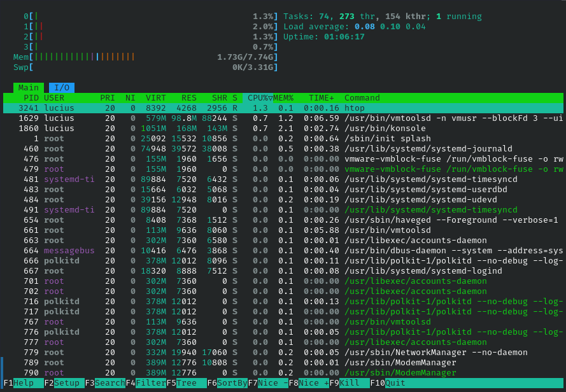Switch to the I/O tab
Image resolution: width=566 pixels, height=392 pixels.
(x=62, y=88)
